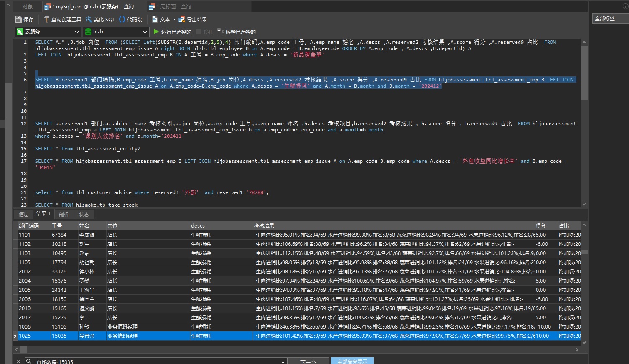Beautify the SQL with 美化 SQL
Image resolution: width=629 pixels, height=364 pixels.
pyautogui.click(x=100, y=19)
